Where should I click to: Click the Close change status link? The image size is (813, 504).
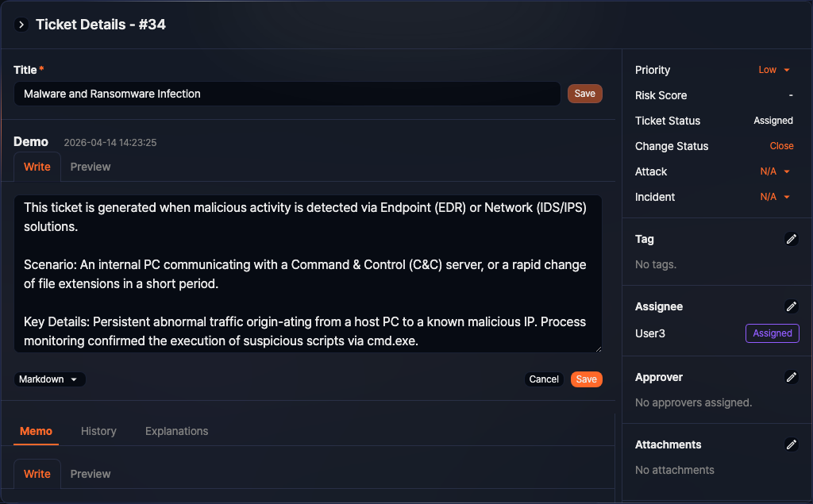(781, 146)
